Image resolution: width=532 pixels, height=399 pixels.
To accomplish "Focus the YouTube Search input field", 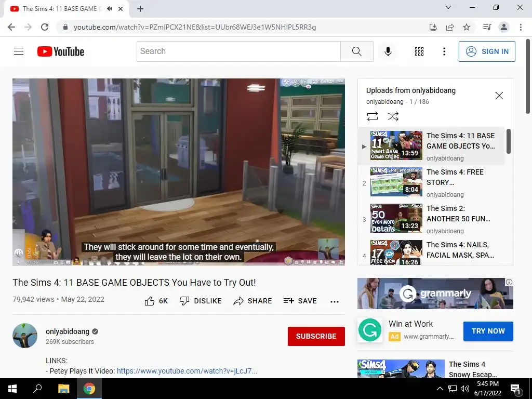I will [x=238, y=51].
